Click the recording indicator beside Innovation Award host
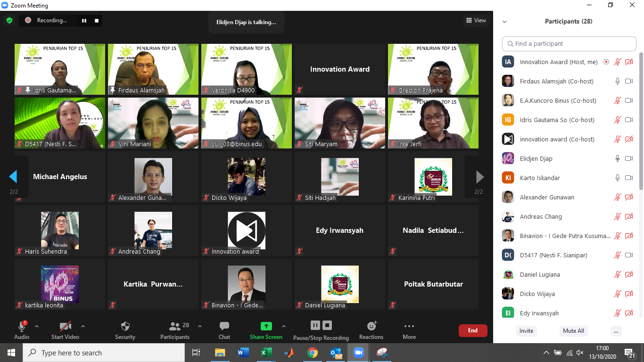This screenshot has height=362, width=644. click(606, 62)
